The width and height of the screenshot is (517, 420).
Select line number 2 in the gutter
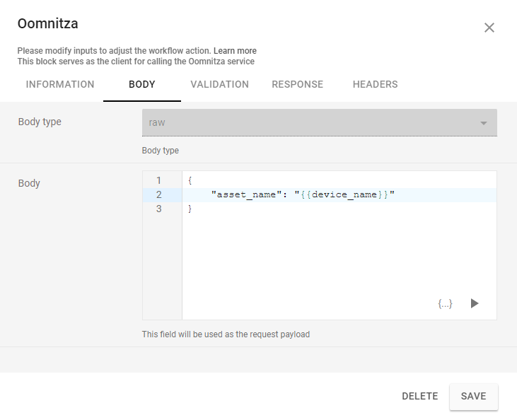[x=159, y=194]
